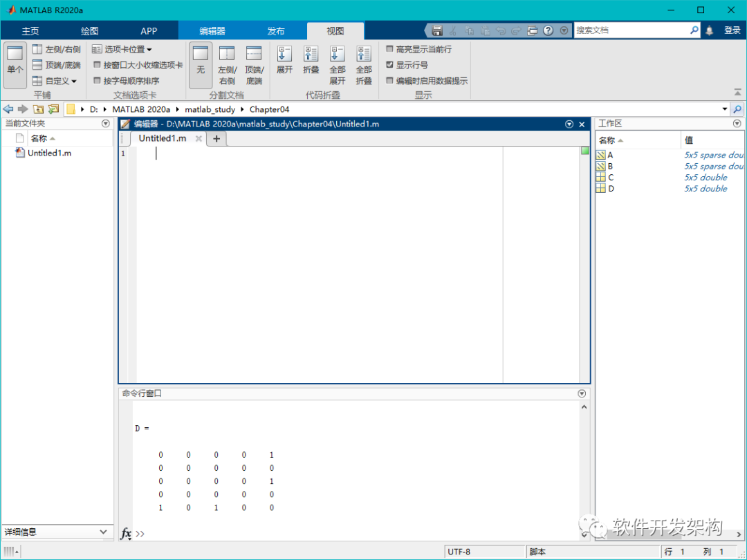Go back in folder history
The image size is (747, 560).
(x=8, y=109)
